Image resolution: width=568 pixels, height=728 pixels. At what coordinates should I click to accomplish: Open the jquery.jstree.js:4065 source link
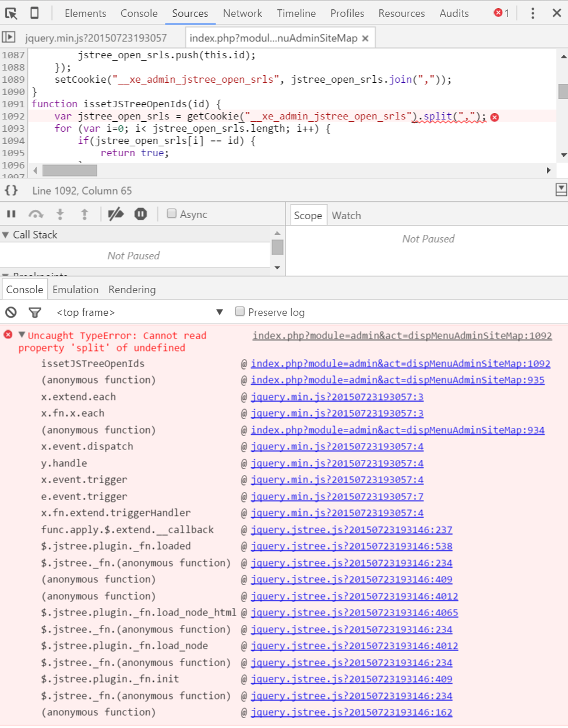(354, 613)
